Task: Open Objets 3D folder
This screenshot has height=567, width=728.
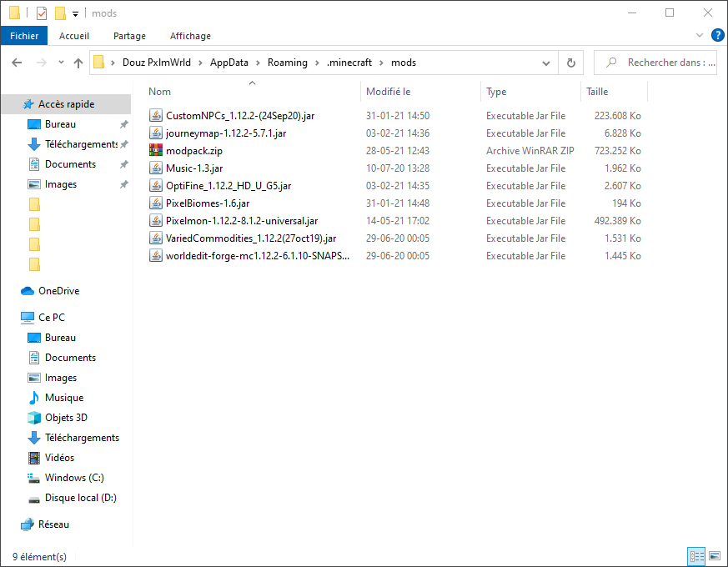Action: [x=58, y=418]
